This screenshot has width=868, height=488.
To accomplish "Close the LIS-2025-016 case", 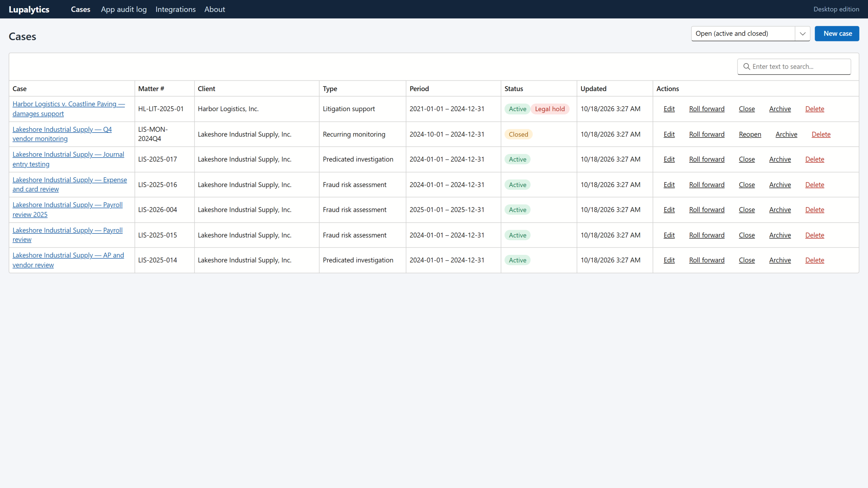I will tap(747, 185).
